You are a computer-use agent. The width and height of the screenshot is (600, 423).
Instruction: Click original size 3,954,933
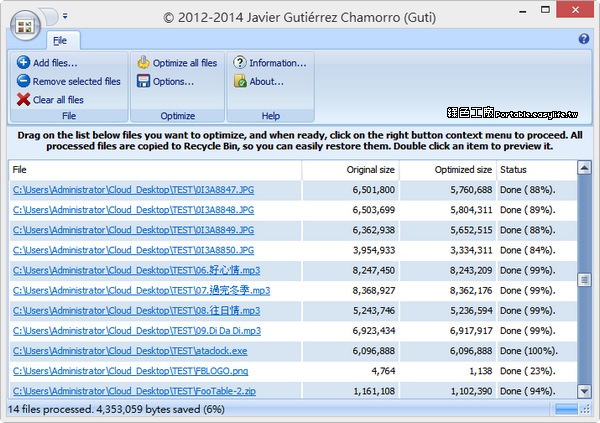(x=373, y=250)
